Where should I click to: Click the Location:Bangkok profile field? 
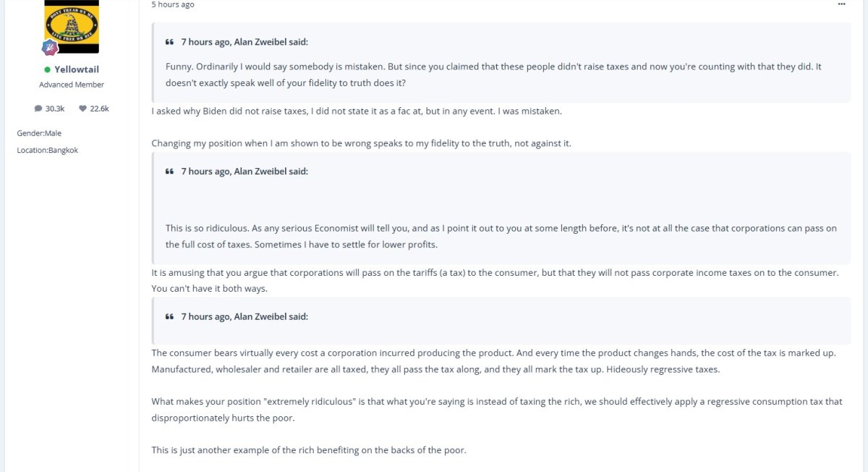pos(47,150)
